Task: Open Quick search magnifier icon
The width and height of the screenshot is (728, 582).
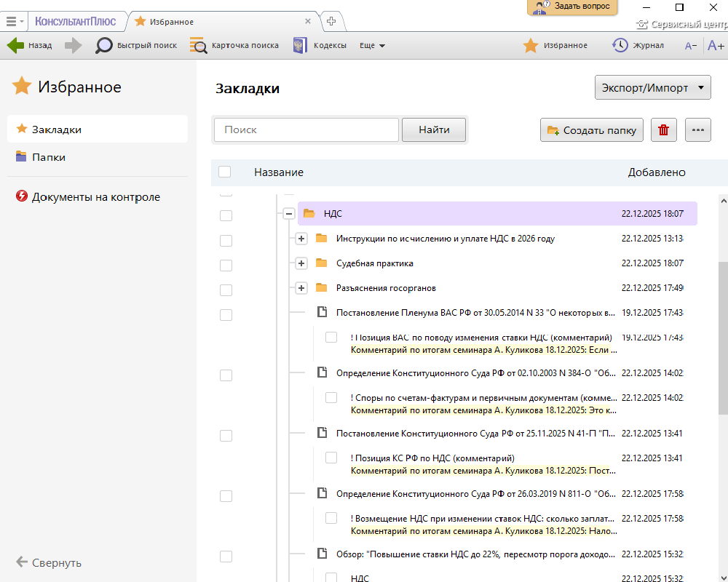Action: click(x=104, y=45)
